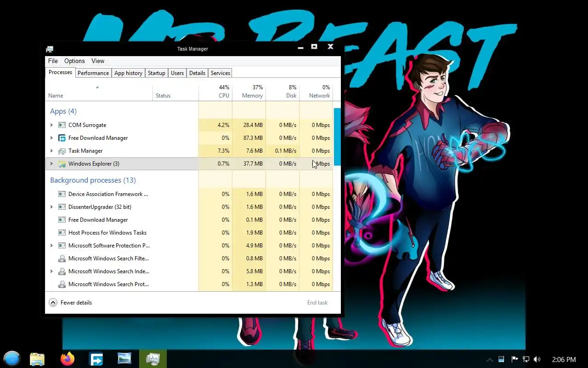Click the Device Association Framework process icon
Image resolution: width=588 pixels, height=368 pixels.
pyautogui.click(x=62, y=194)
